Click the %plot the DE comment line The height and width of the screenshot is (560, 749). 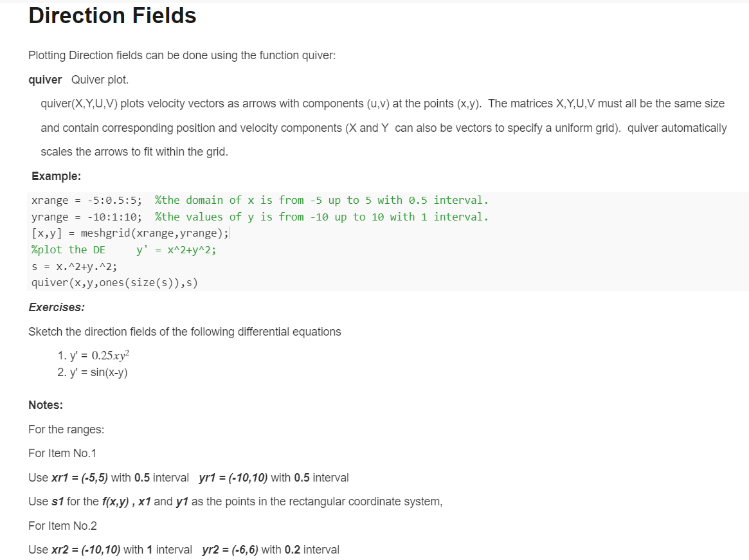[123, 250]
